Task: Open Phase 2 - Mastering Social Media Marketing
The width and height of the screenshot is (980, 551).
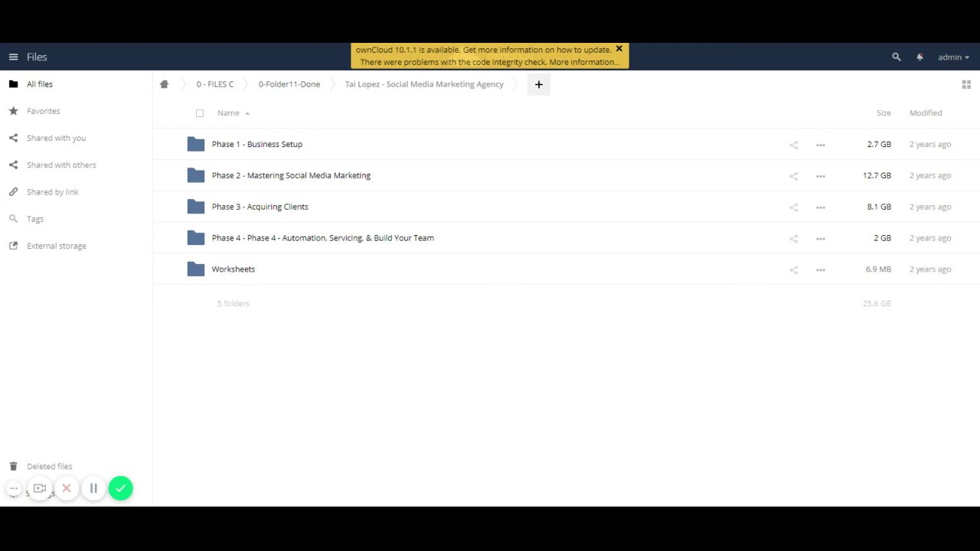Action: (291, 175)
